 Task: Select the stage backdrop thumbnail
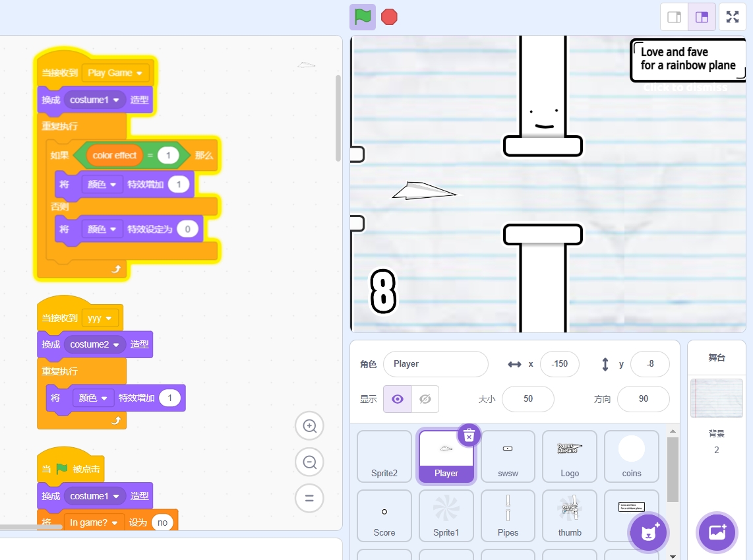(x=717, y=398)
